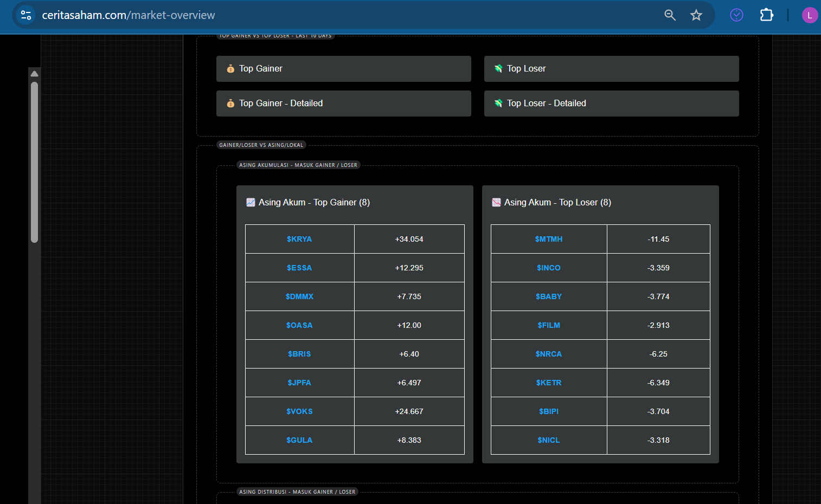Select the +7.735 value for DMMX
Image resolution: width=821 pixels, height=504 pixels.
point(409,296)
